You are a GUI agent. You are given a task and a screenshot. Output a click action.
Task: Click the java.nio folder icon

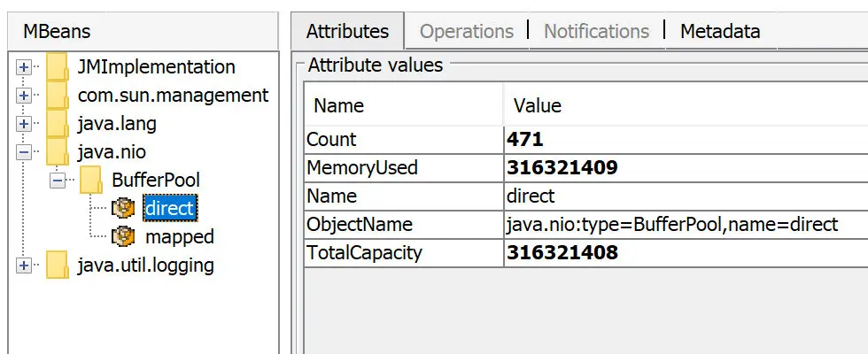tap(58, 151)
